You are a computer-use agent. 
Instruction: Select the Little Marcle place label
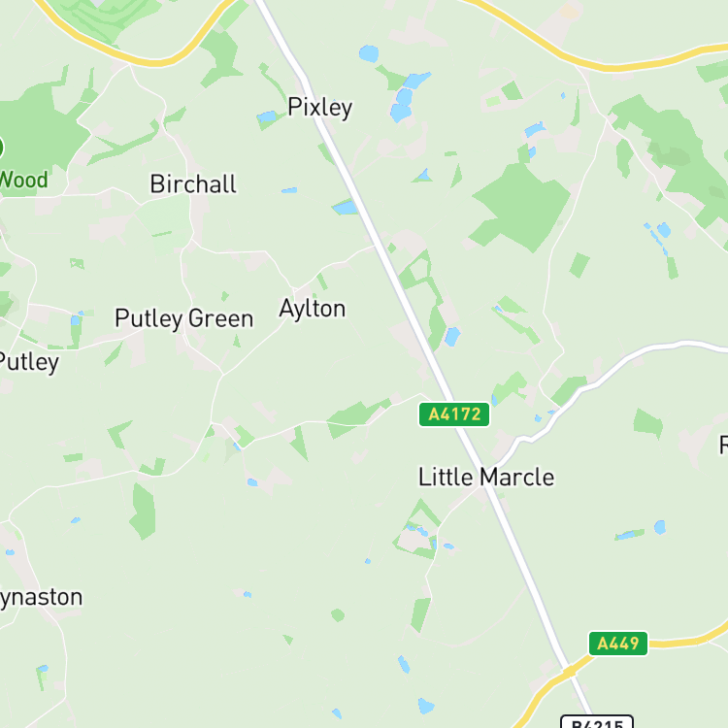(486, 477)
